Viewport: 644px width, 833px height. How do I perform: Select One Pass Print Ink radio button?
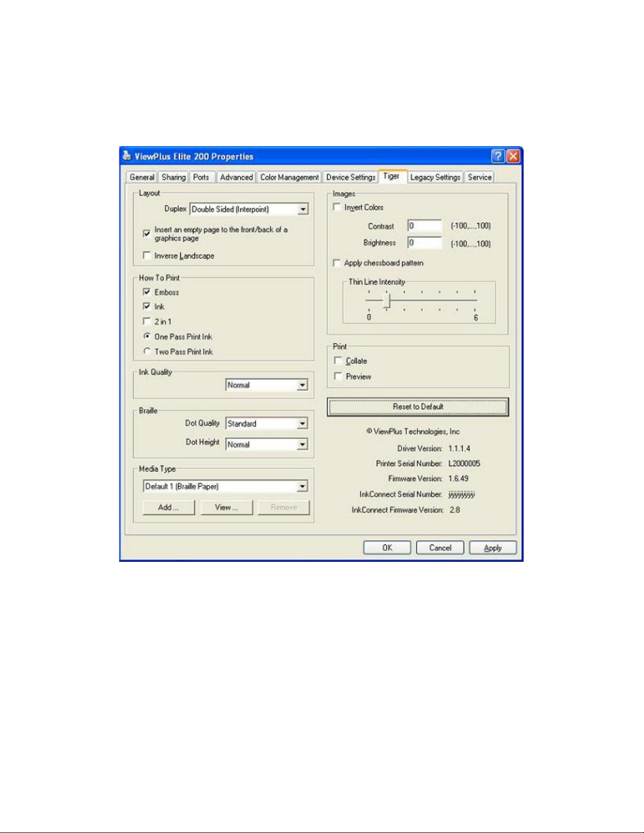pyautogui.click(x=147, y=336)
